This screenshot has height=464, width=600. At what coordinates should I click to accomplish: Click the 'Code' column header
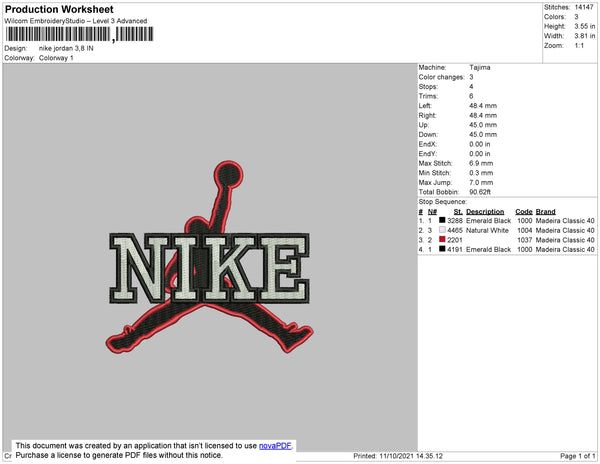[523, 212]
